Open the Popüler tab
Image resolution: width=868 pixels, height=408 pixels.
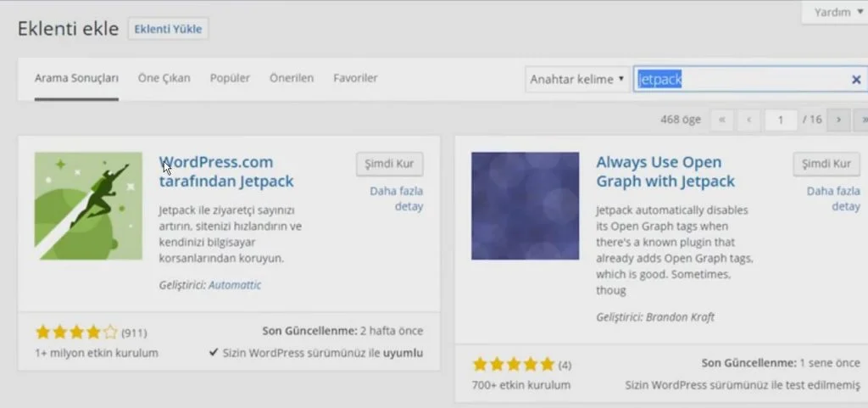click(230, 78)
